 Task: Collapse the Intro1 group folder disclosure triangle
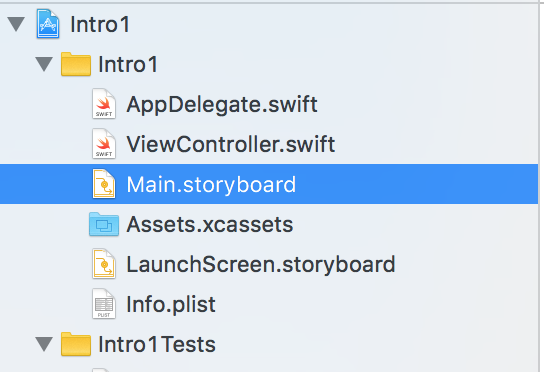44,65
